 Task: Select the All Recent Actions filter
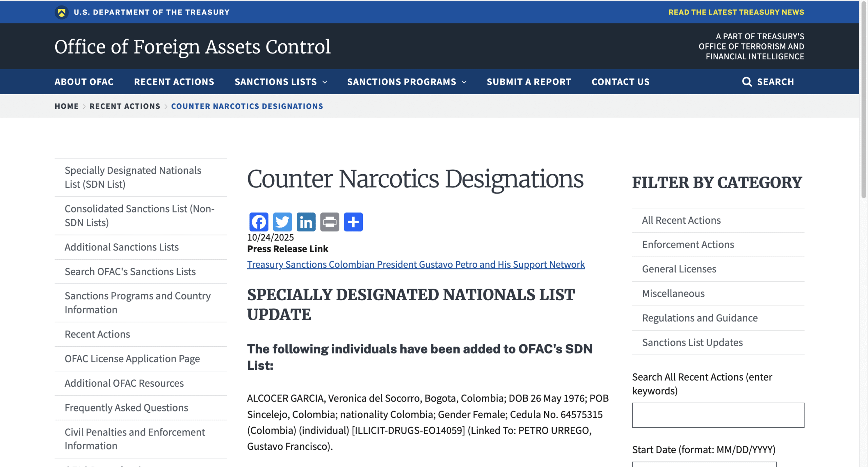pos(682,220)
